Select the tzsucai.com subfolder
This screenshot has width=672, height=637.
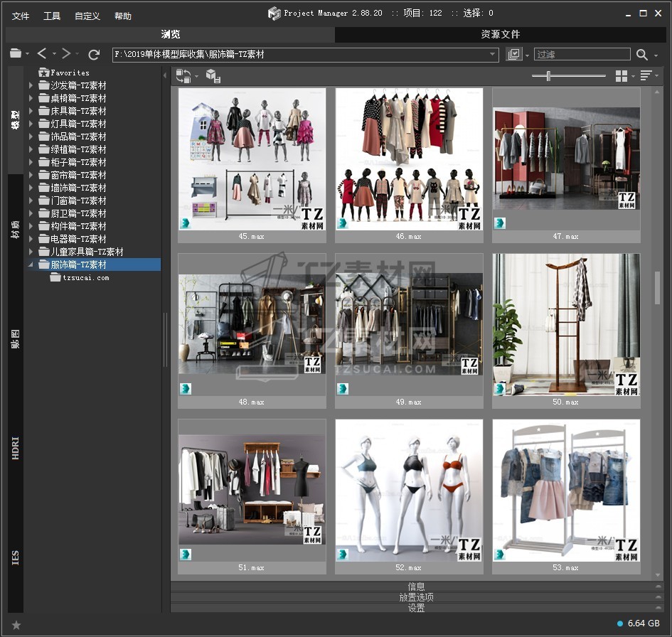(85, 278)
